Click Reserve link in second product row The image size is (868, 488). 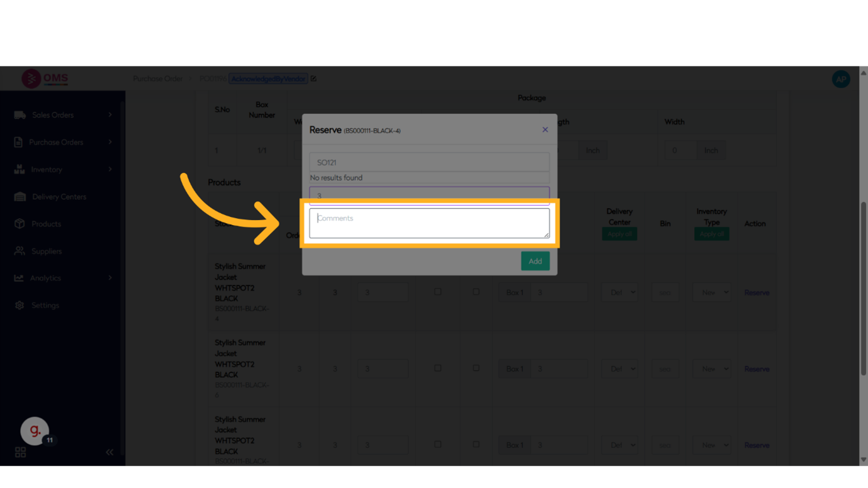pos(757,369)
